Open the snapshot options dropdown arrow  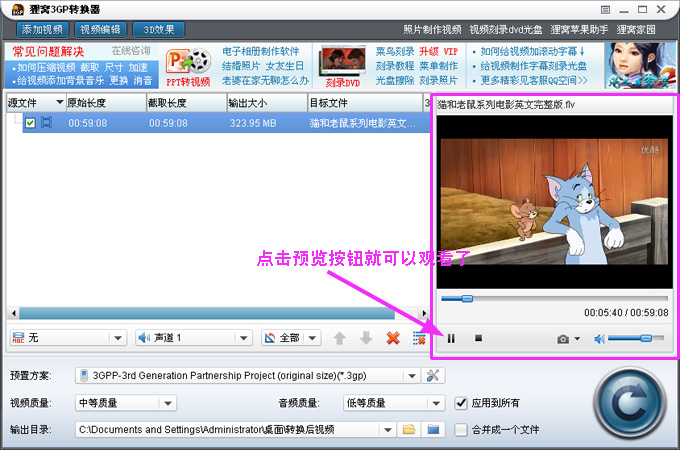click(577, 339)
